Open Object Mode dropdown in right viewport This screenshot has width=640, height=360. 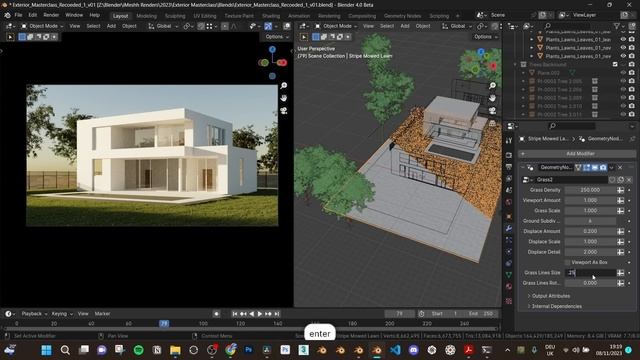(336, 26)
